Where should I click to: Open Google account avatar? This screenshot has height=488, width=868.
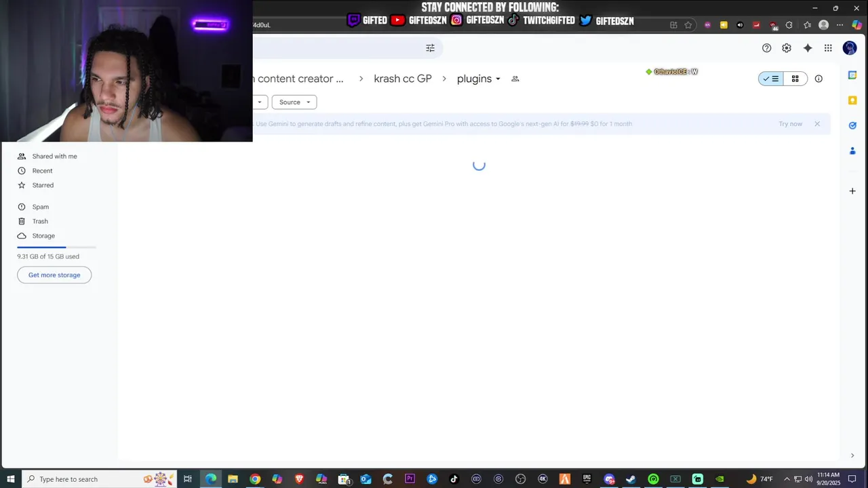(850, 48)
